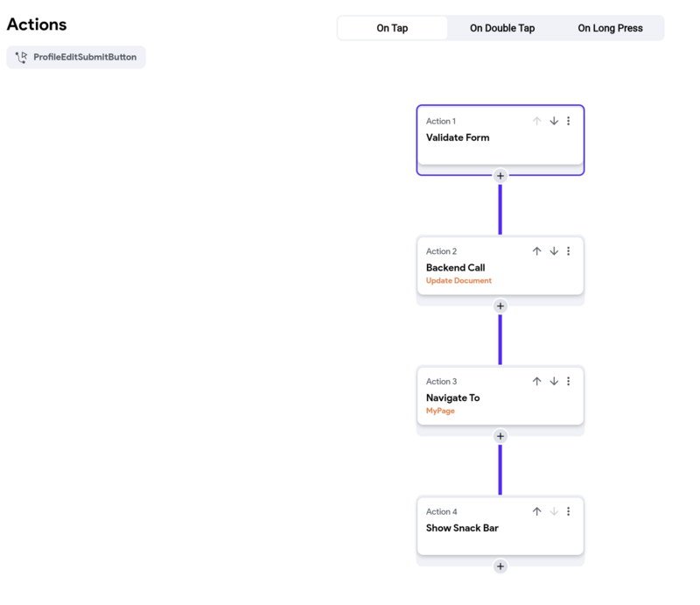This screenshot has width=700, height=605.
Task: Select the ProfileEditSubmitButton widget chip
Action: pos(82,57)
